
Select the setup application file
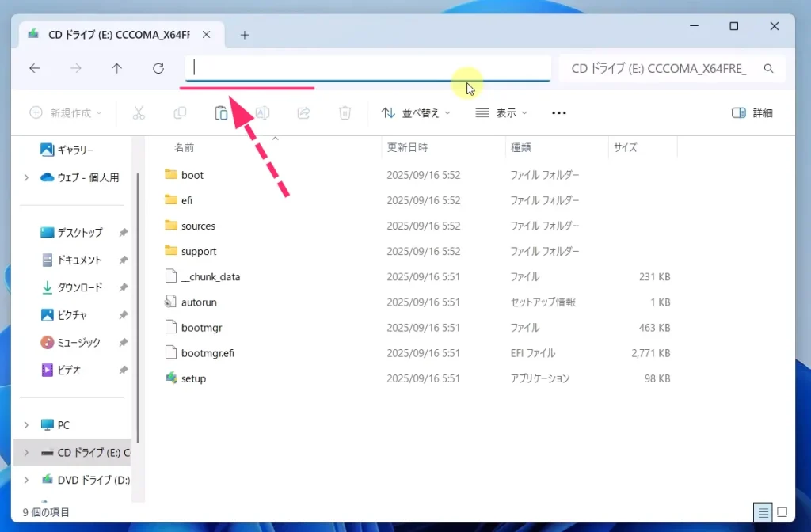point(193,378)
